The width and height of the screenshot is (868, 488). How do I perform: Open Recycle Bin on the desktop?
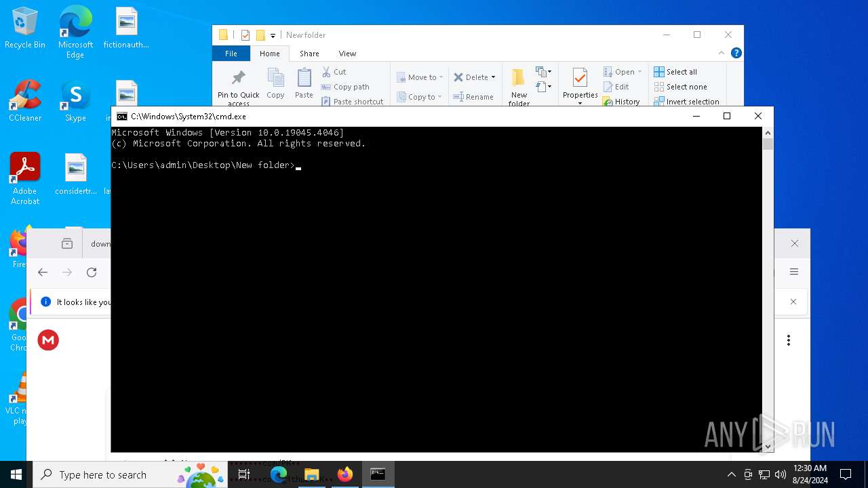coord(25,28)
